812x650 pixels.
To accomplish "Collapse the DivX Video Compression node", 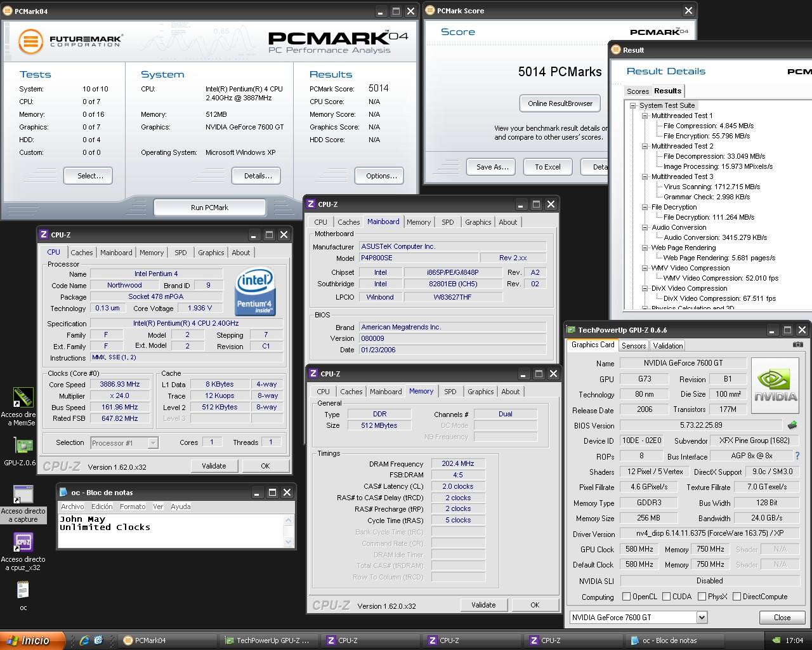I will click(x=645, y=288).
